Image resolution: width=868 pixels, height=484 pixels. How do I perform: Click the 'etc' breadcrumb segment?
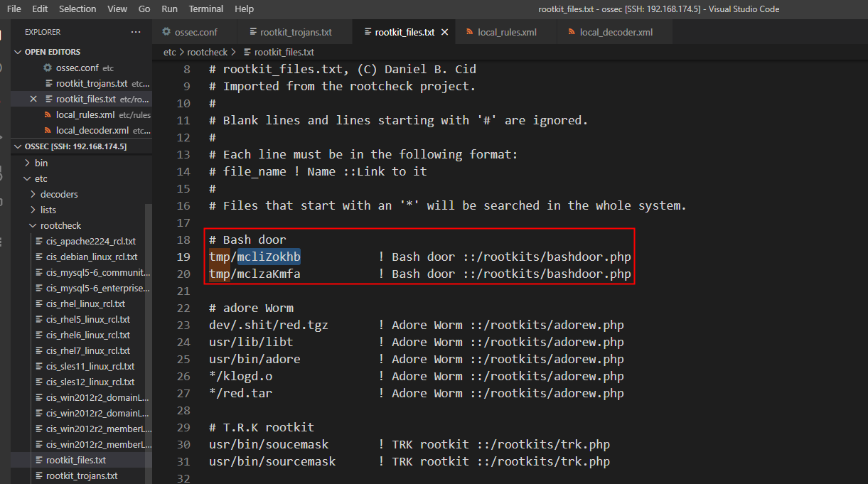tap(169, 53)
